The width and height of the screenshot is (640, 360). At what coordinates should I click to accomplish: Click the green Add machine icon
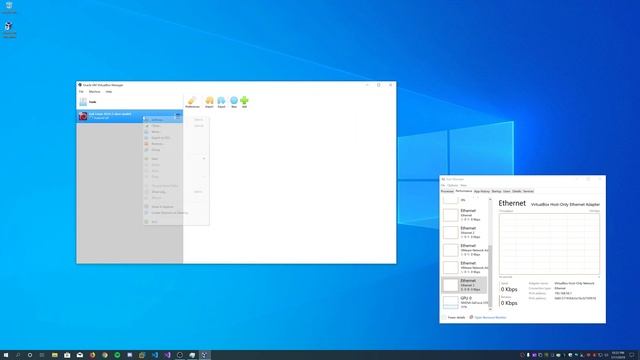(x=244, y=102)
